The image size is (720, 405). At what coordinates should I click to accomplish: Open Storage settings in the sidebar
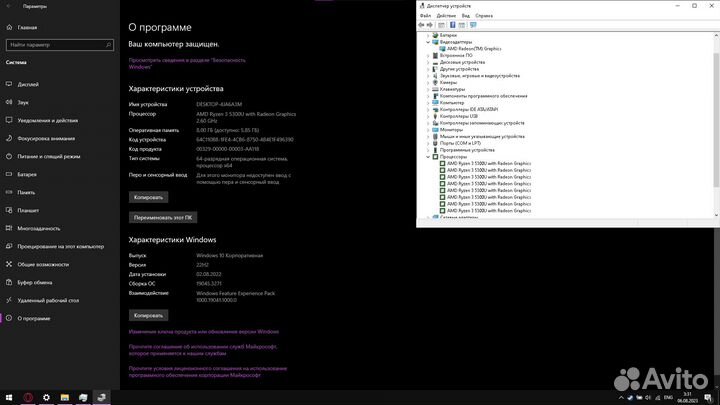(26, 192)
